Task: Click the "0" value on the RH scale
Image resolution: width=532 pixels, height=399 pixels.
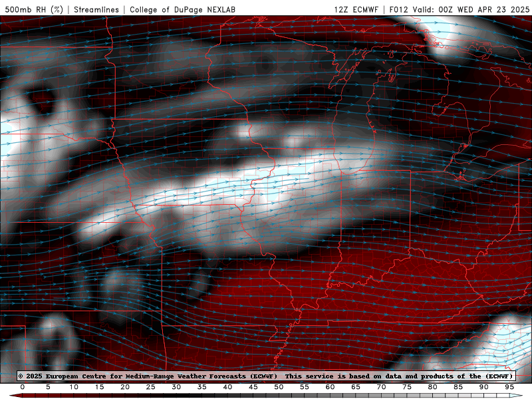Action: coord(23,387)
